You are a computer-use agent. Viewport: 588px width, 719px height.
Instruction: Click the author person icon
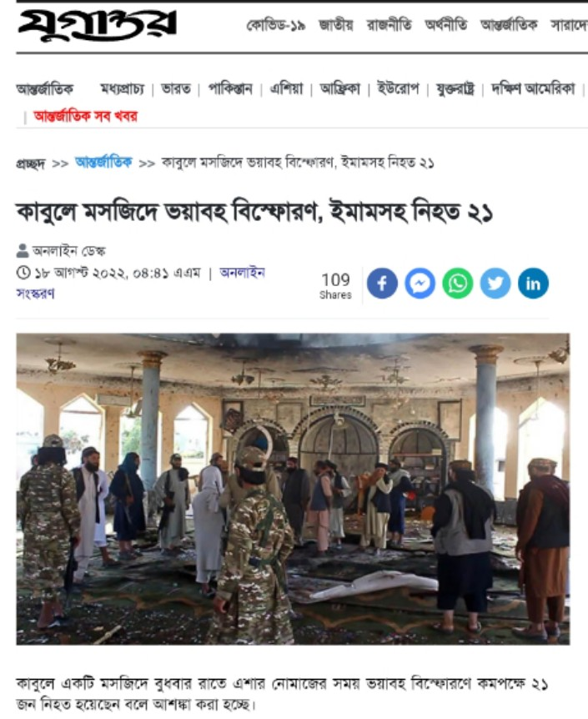pyautogui.click(x=23, y=251)
